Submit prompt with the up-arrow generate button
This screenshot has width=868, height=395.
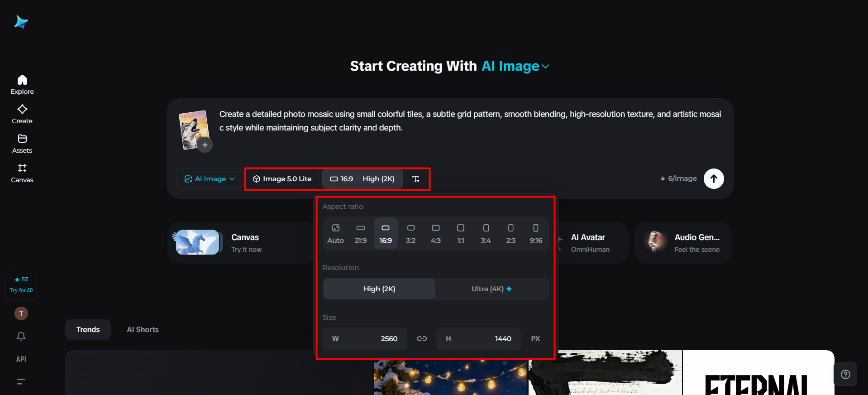tap(714, 178)
